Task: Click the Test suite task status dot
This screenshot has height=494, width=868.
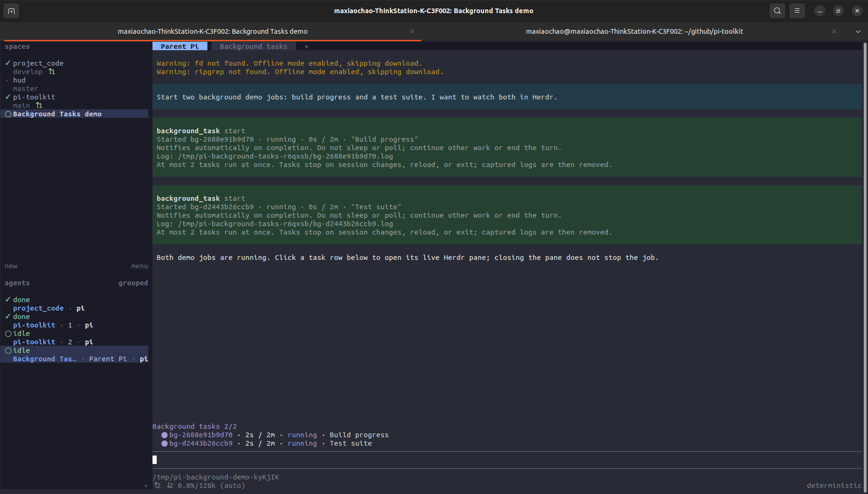Action: coord(165,443)
